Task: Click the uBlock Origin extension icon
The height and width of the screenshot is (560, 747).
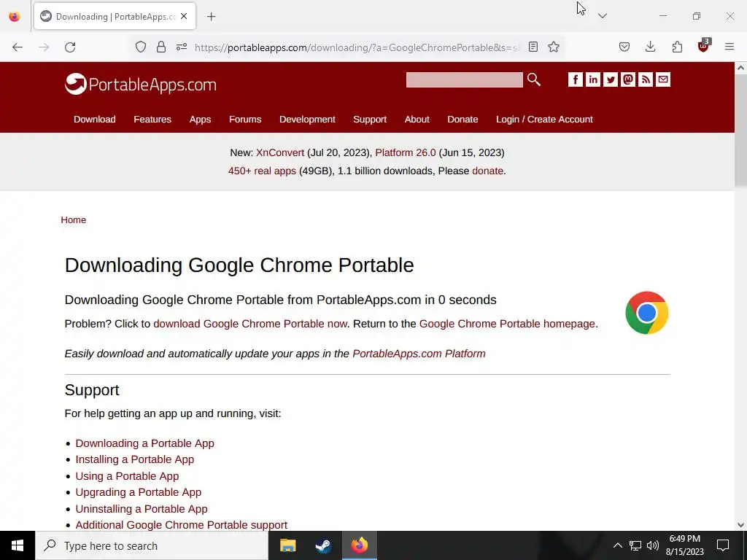Action: 703,46
